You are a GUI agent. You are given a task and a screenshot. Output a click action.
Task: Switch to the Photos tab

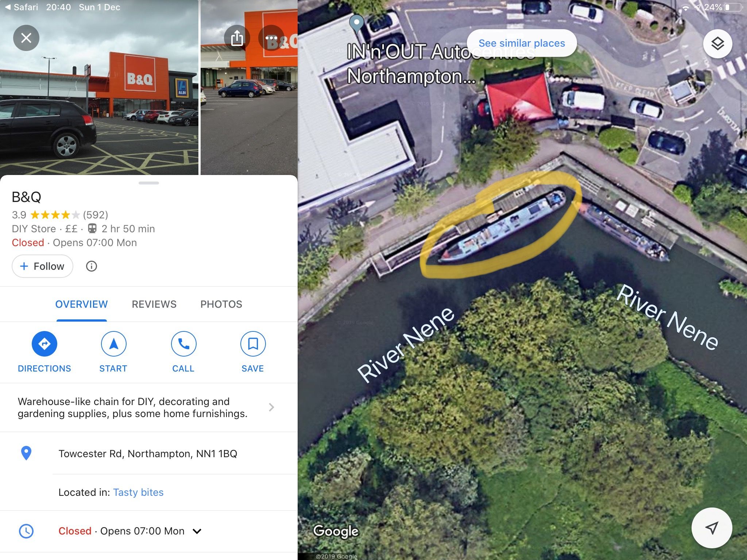tap(221, 304)
